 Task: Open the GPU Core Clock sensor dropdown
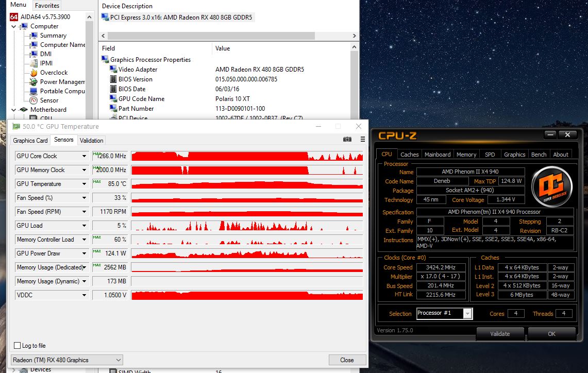(85, 156)
